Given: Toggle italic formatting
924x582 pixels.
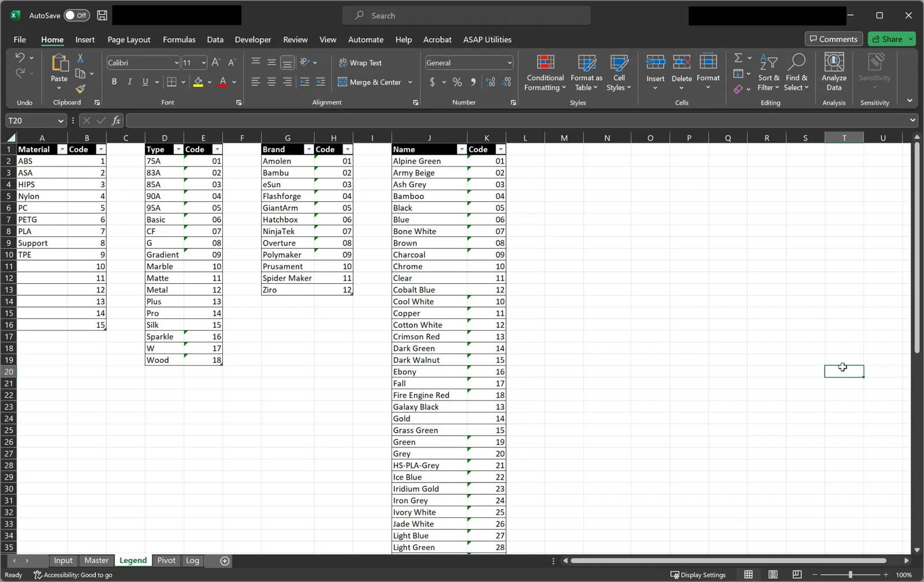Looking at the screenshot, I should pos(129,81).
